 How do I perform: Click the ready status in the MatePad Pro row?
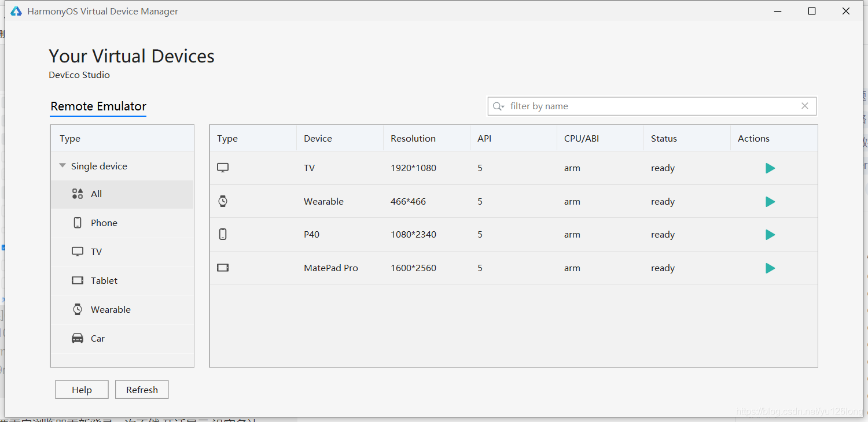click(x=663, y=268)
